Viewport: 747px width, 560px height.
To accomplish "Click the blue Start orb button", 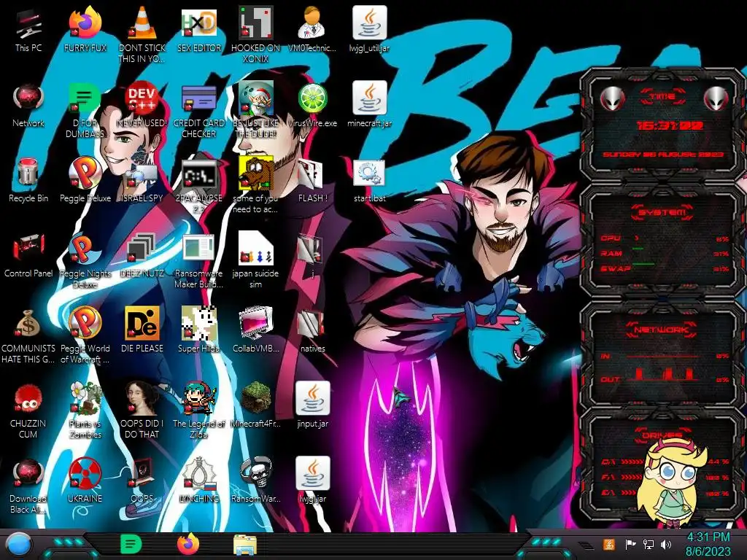I will (x=18, y=545).
